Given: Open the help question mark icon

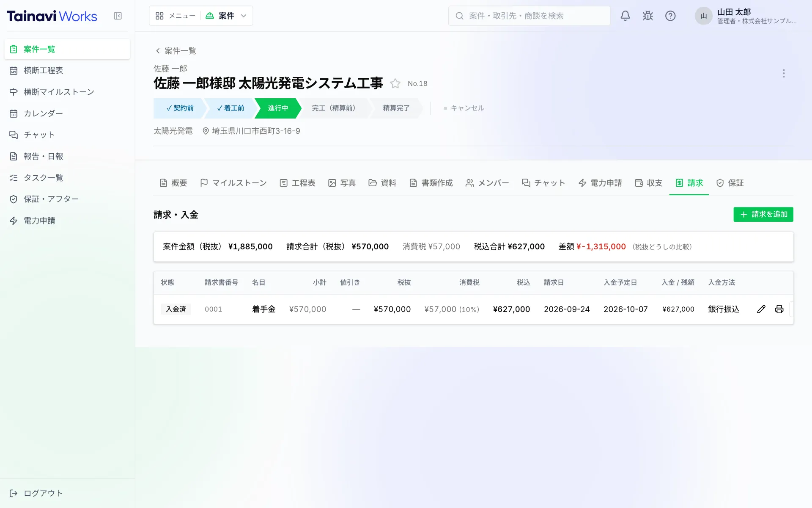Looking at the screenshot, I should pos(670,16).
